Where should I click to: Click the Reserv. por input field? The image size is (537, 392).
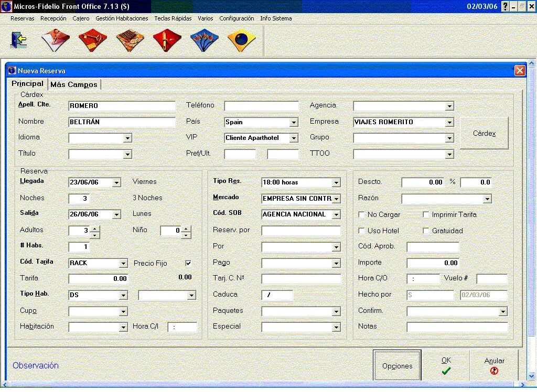[x=301, y=231]
